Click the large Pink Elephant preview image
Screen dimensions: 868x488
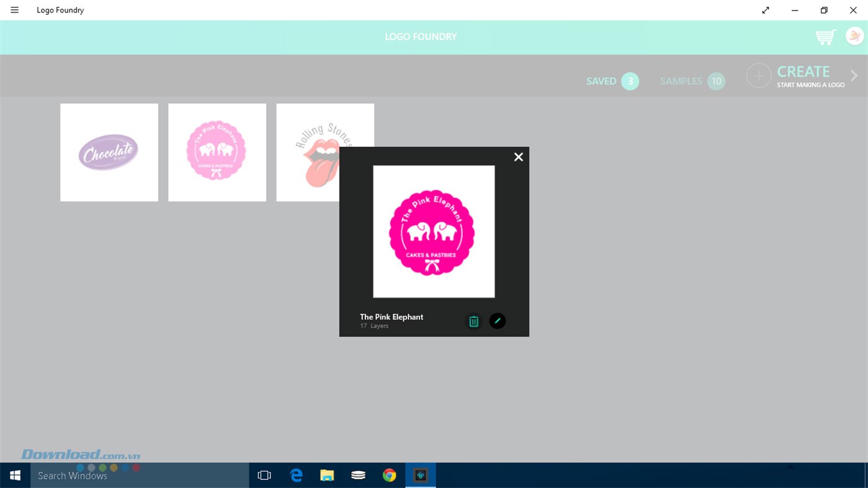(434, 231)
